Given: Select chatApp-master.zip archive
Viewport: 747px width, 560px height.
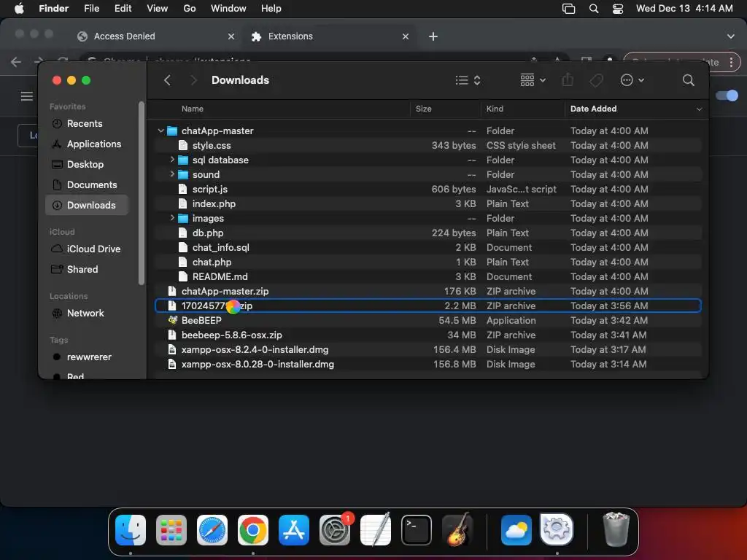Looking at the screenshot, I should (x=428, y=292).
